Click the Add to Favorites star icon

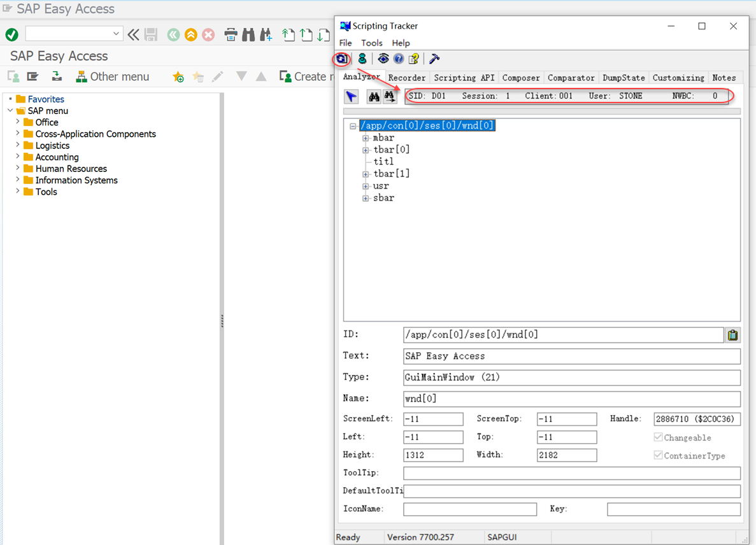(x=178, y=76)
